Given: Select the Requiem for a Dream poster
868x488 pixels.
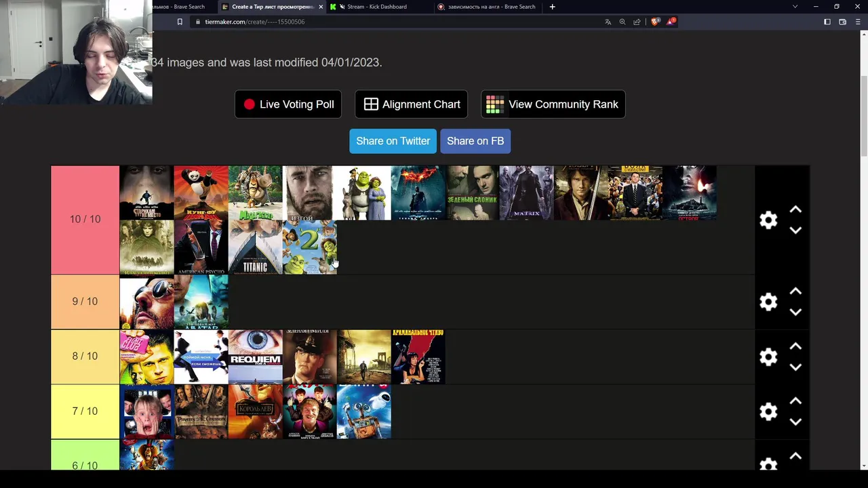Looking at the screenshot, I should click(256, 357).
